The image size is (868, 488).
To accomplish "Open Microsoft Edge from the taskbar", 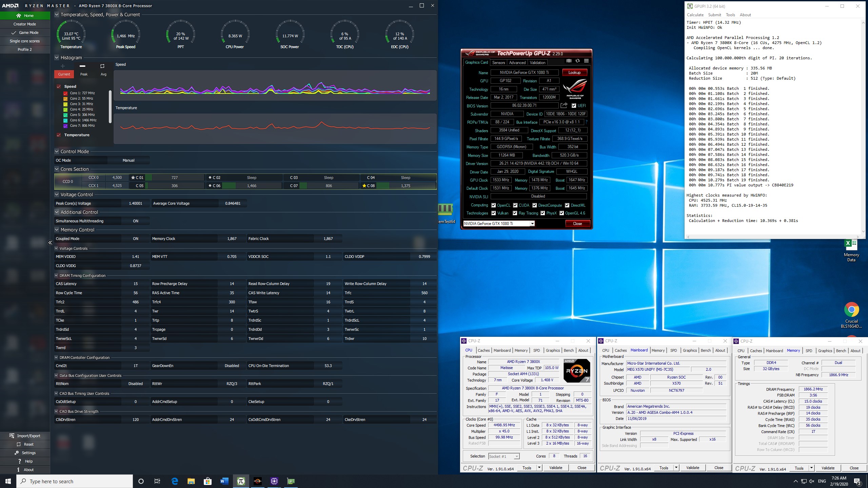I will [x=175, y=481].
